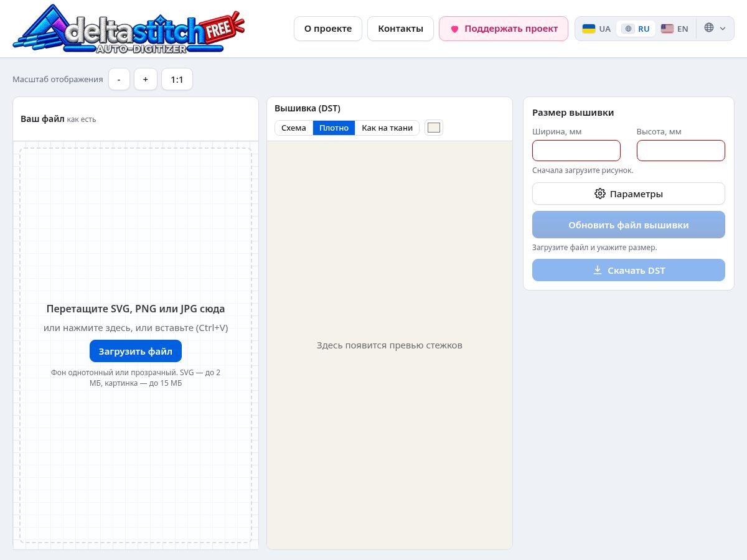Reset display scale to 1:1
This screenshot has width=747, height=560.
[x=177, y=80]
